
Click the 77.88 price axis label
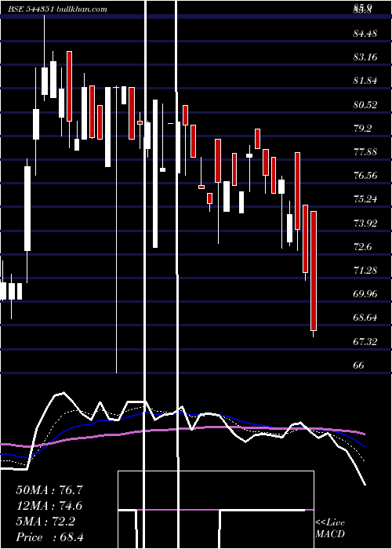click(x=365, y=152)
